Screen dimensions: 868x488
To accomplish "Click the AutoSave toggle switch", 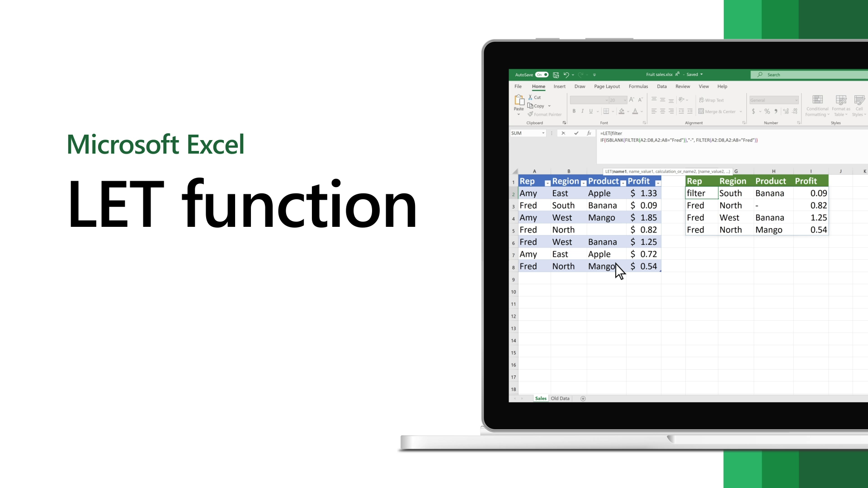I will pyautogui.click(x=541, y=75).
